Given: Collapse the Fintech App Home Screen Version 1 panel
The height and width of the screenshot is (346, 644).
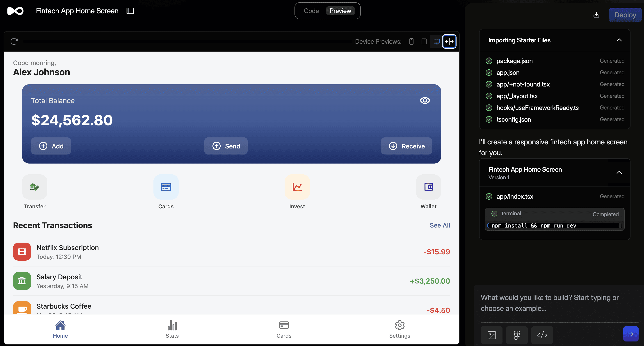Looking at the screenshot, I should (x=619, y=172).
